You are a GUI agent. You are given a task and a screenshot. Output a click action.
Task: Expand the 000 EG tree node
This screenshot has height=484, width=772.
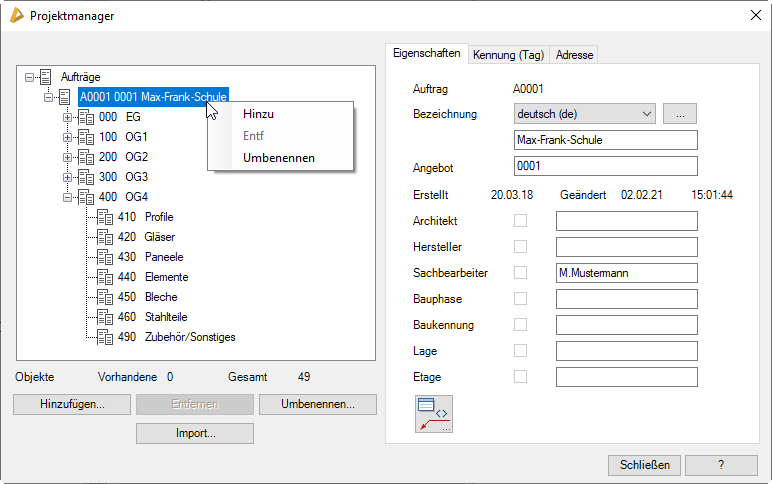click(x=68, y=117)
